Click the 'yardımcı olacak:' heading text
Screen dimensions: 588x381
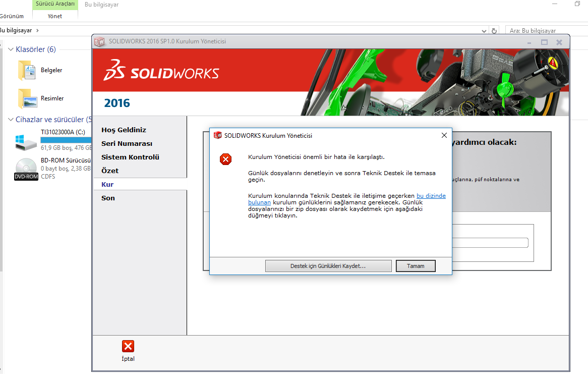[484, 142]
